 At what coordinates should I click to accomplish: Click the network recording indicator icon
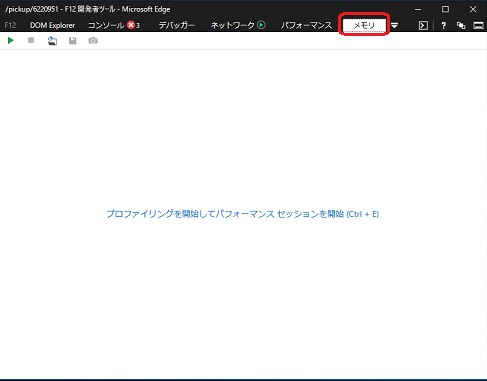click(261, 25)
